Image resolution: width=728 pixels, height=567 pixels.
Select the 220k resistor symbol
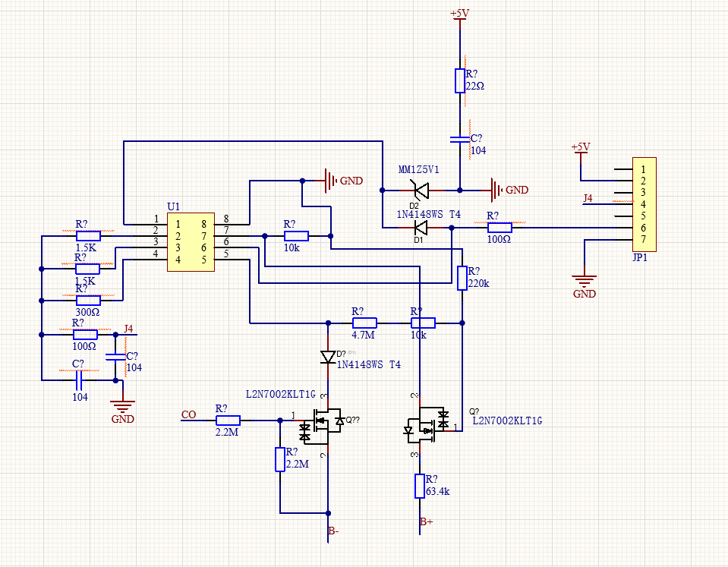(x=462, y=278)
